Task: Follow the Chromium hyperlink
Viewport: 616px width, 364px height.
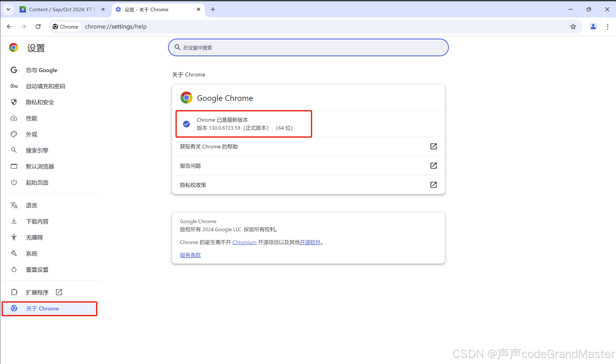Action: click(244, 242)
